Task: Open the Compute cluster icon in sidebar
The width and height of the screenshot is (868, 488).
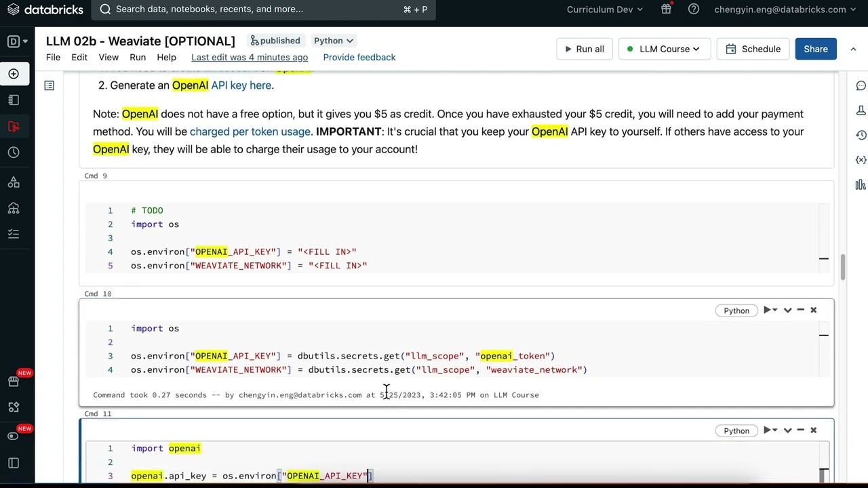Action: click(14, 208)
